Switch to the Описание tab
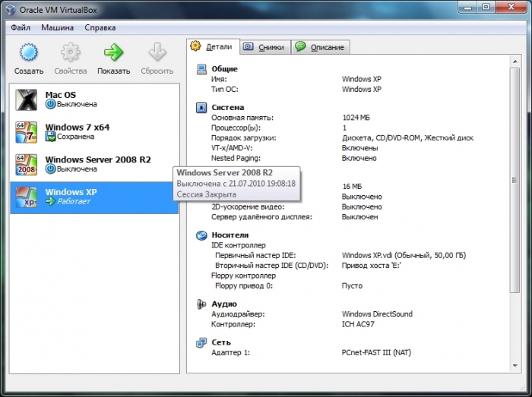532x397 pixels. tap(320, 47)
